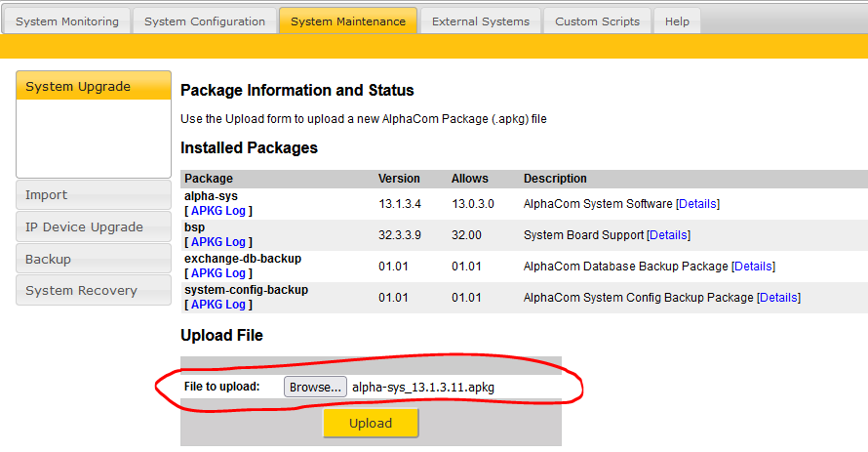The height and width of the screenshot is (452, 868).
Task: View APKG Log for bsp package
Action: (x=218, y=242)
